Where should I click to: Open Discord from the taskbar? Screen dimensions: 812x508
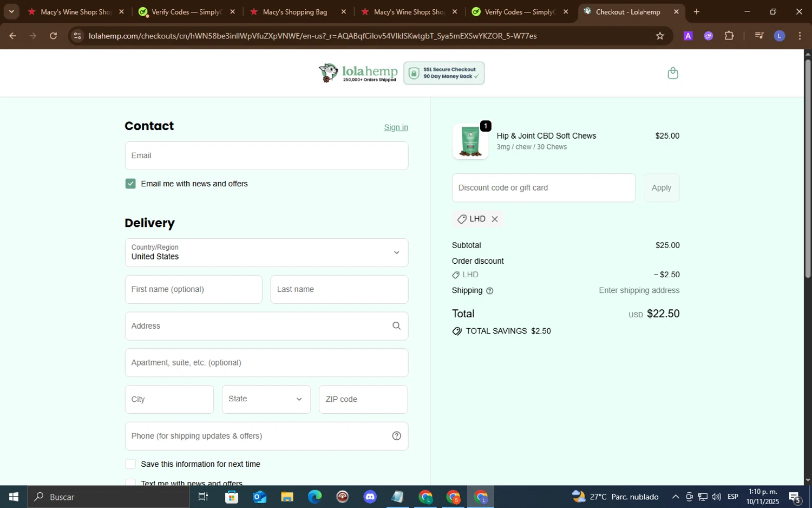[x=370, y=497]
